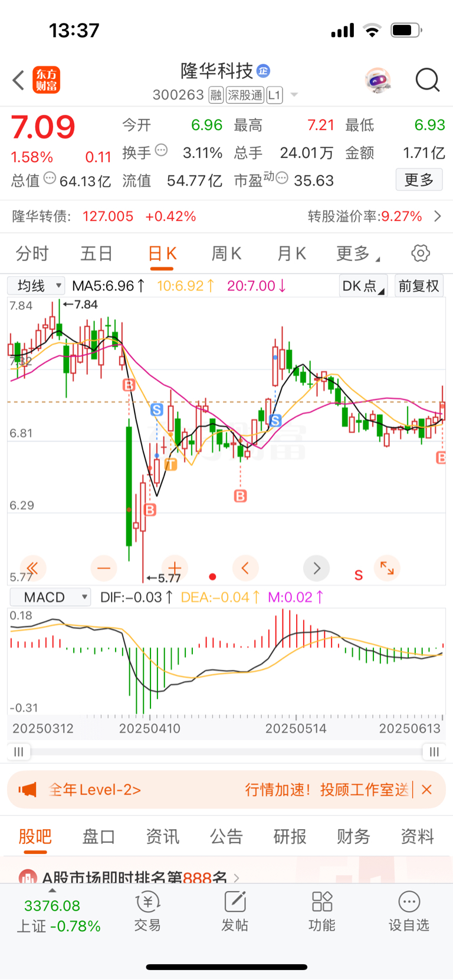Image resolution: width=453 pixels, height=980 pixels.
Task: Switch to the 五日 chart tab
Action: pos(96,254)
